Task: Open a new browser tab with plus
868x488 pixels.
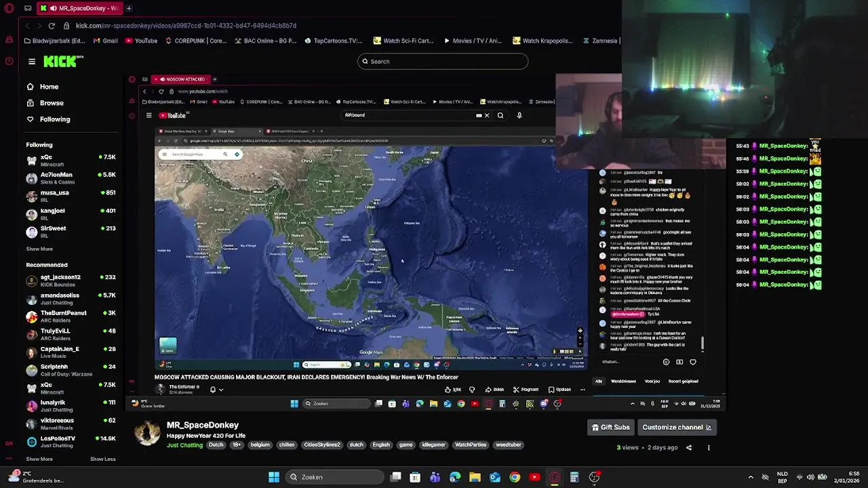Action: click(129, 8)
